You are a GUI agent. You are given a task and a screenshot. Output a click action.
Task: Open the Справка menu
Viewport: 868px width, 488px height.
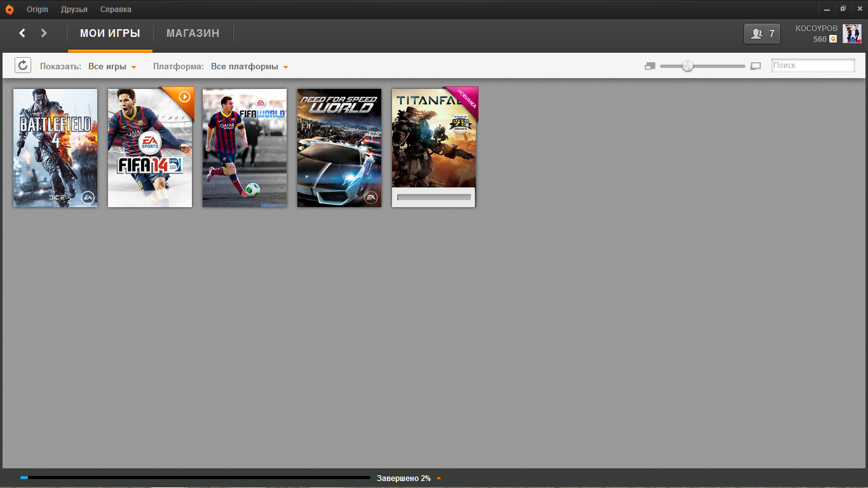tap(116, 10)
